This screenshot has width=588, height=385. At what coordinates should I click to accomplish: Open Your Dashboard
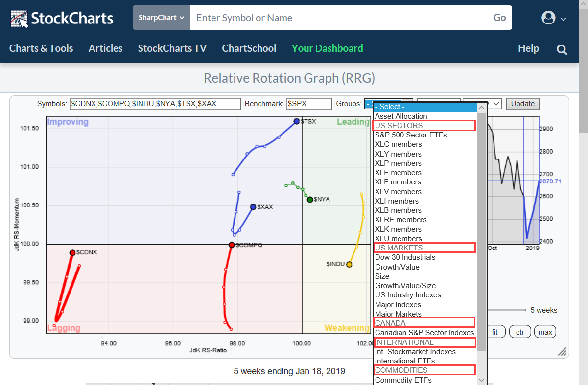click(328, 48)
